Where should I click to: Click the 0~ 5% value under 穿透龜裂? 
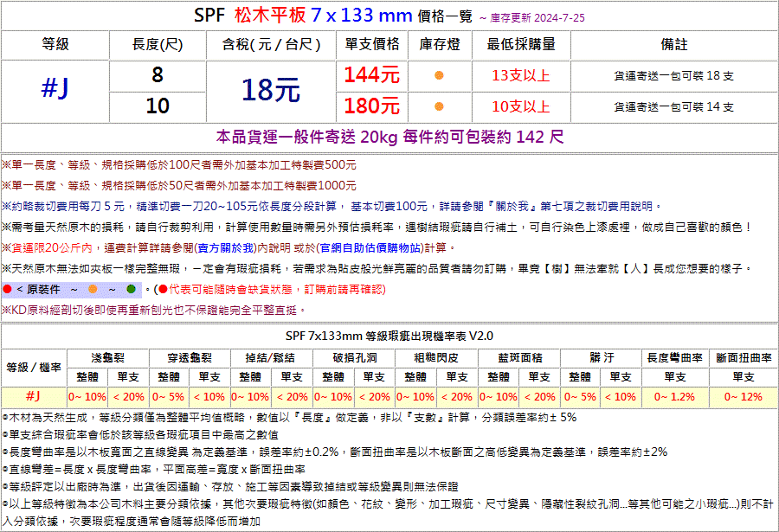tap(169, 396)
